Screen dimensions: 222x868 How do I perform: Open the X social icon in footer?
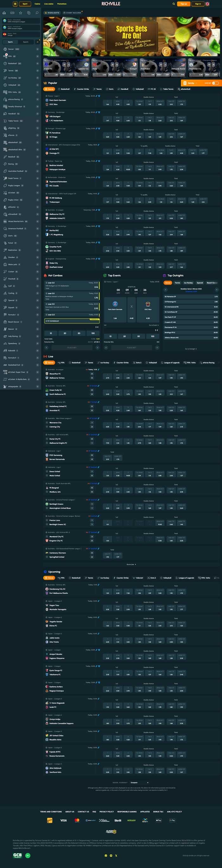tap(116, 856)
